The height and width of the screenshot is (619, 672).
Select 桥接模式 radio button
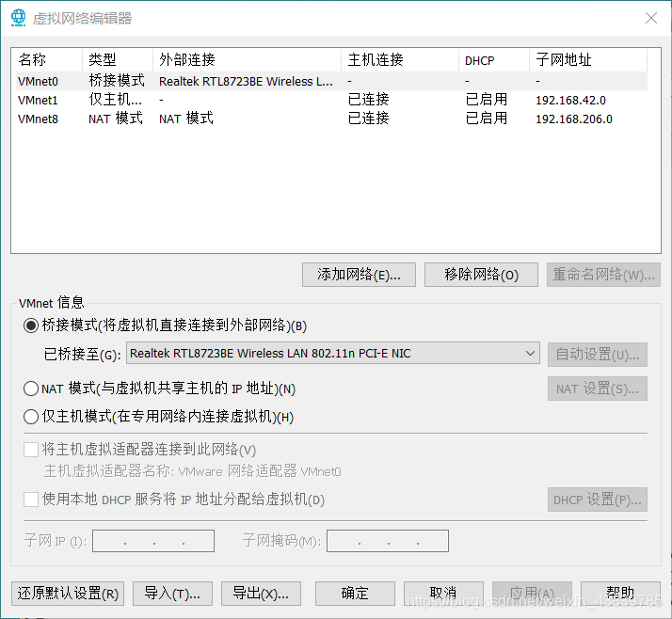31,325
